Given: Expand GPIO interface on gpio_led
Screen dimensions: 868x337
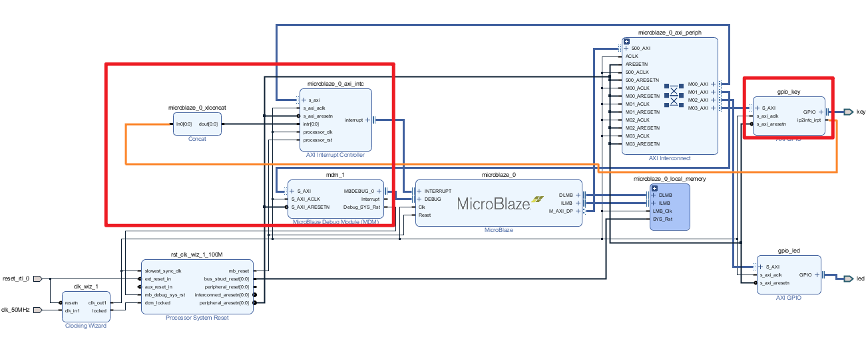Looking at the screenshot, I should pyautogui.click(x=815, y=275).
